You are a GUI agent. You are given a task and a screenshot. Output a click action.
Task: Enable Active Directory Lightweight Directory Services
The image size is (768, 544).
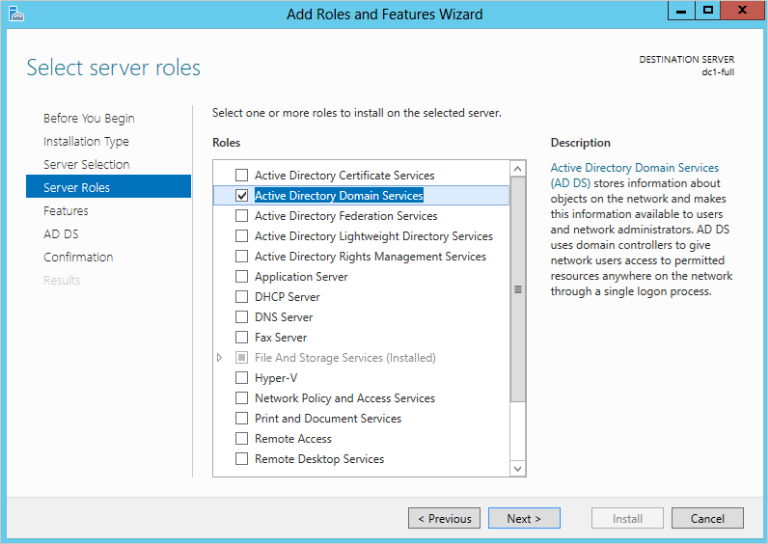tap(241, 236)
